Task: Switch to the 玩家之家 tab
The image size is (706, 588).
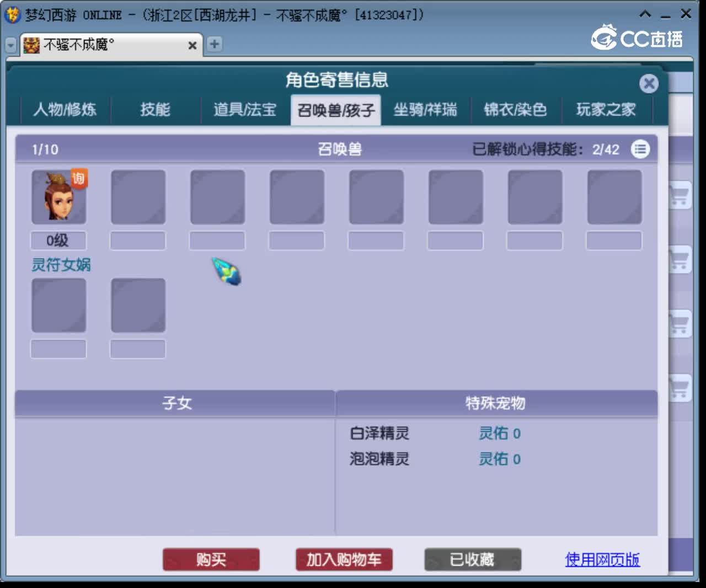Action: (606, 109)
